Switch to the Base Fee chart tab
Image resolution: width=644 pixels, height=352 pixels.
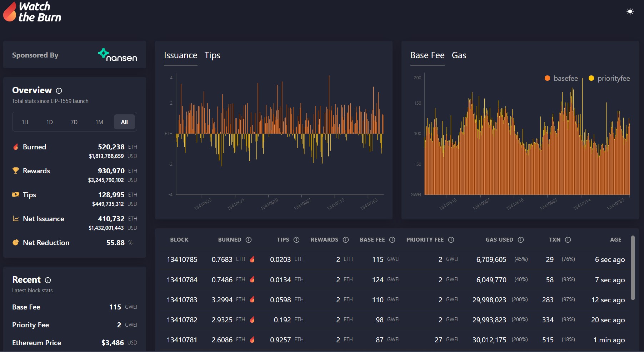pyautogui.click(x=428, y=55)
